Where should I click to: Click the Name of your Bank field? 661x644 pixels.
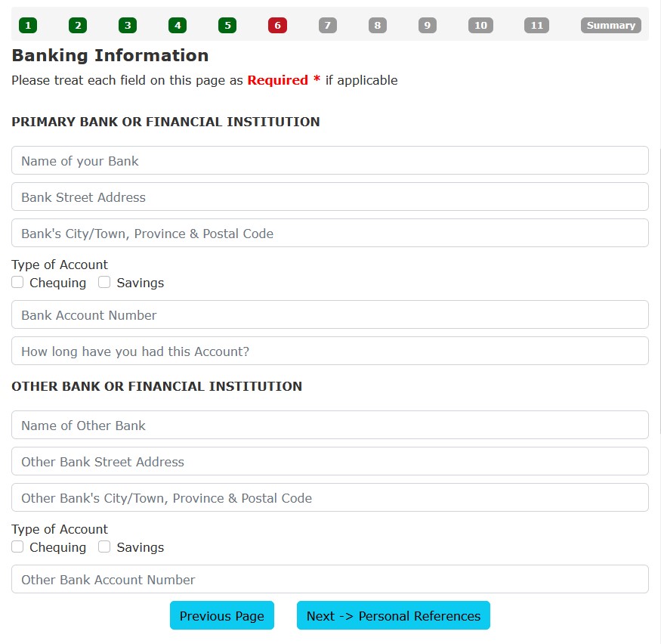pos(329,161)
